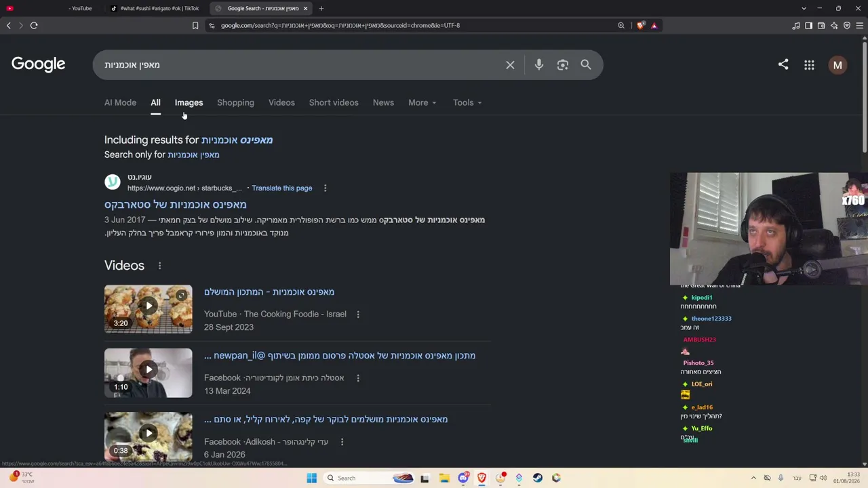The height and width of the screenshot is (488, 868).
Task: Click the corrected query link מאפינס אוכמניות
Action: click(237, 140)
